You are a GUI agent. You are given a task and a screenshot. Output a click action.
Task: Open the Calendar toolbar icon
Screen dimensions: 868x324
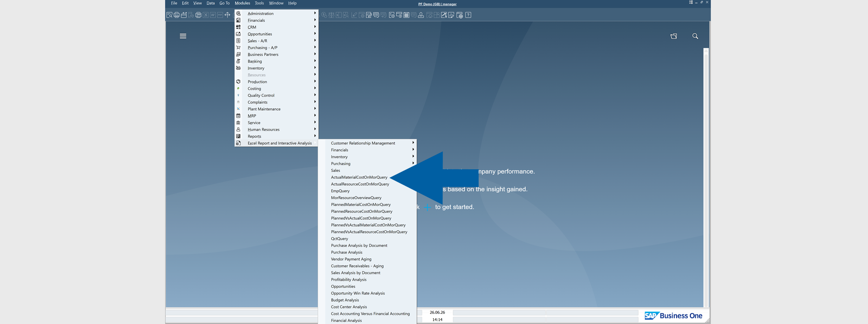pos(406,15)
